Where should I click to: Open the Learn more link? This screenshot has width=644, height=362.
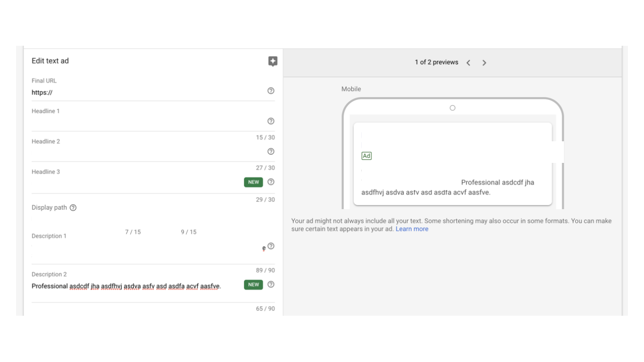click(412, 229)
